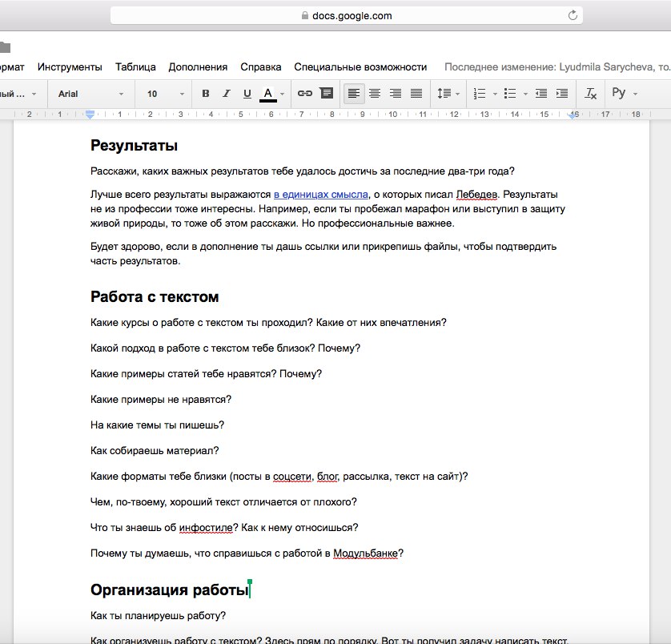Viewport: 671px width, 644px height.
Task: Click the docs.google.com address bar
Action: coord(346,16)
